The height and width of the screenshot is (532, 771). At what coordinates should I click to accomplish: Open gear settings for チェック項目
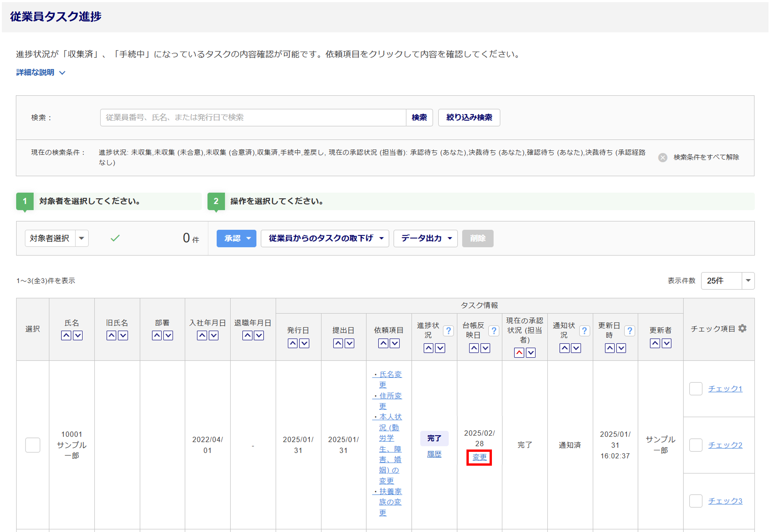click(742, 328)
